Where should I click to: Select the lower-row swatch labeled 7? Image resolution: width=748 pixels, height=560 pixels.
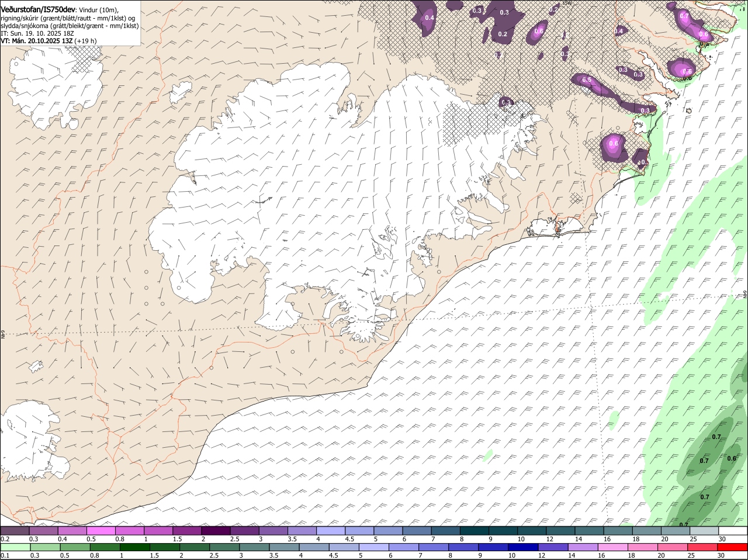click(x=434, y=547)
